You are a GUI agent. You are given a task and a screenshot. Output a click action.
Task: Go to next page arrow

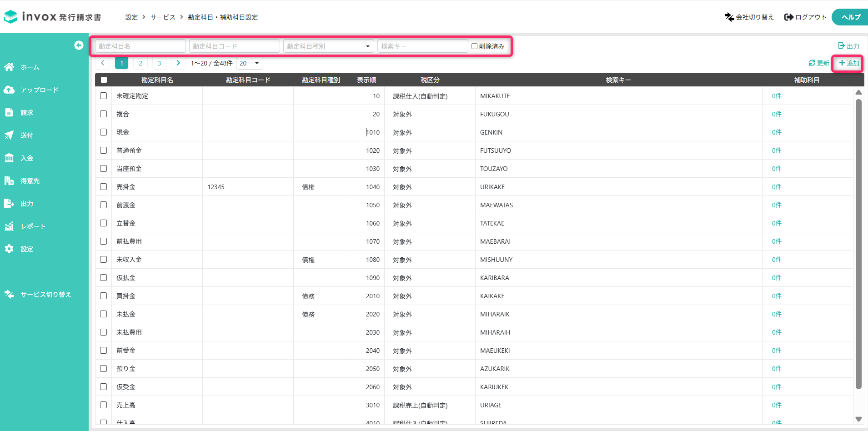pyautogui.click(x=178, y=63)
